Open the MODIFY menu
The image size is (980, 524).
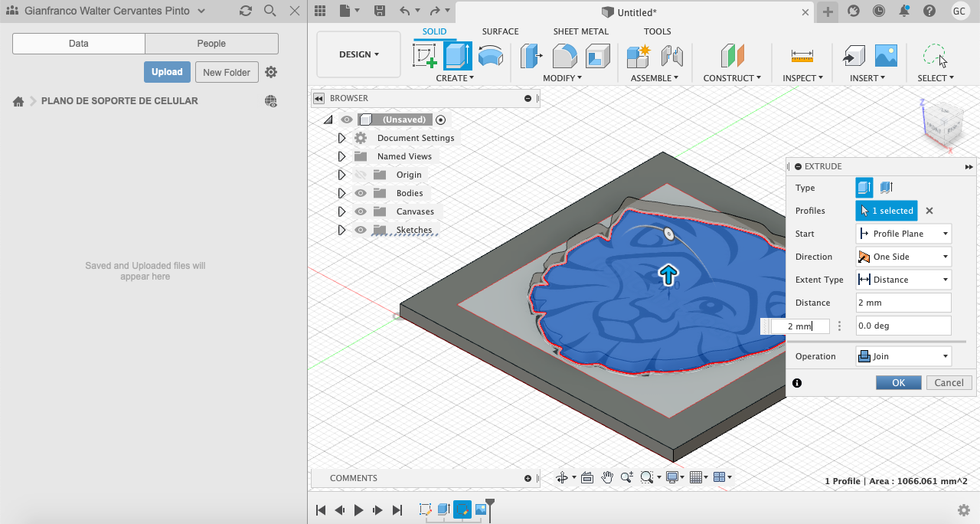coord(563,78)
